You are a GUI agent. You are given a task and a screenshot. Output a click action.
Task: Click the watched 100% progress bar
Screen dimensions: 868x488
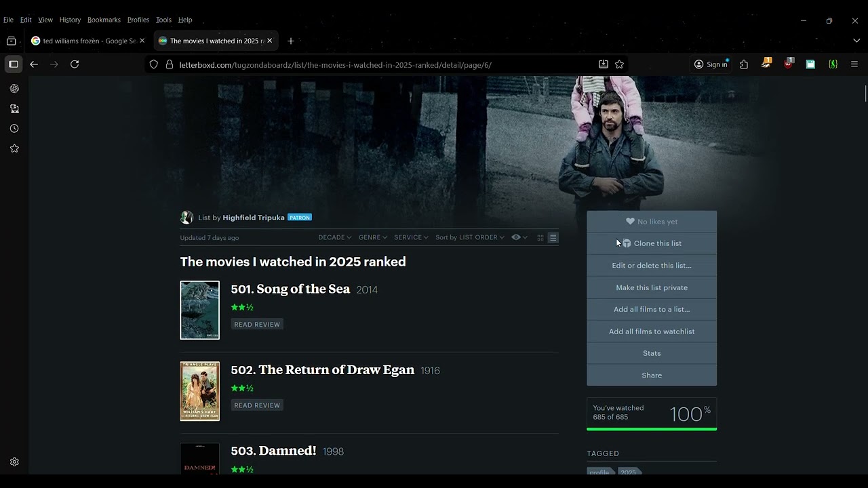point(652,428)
